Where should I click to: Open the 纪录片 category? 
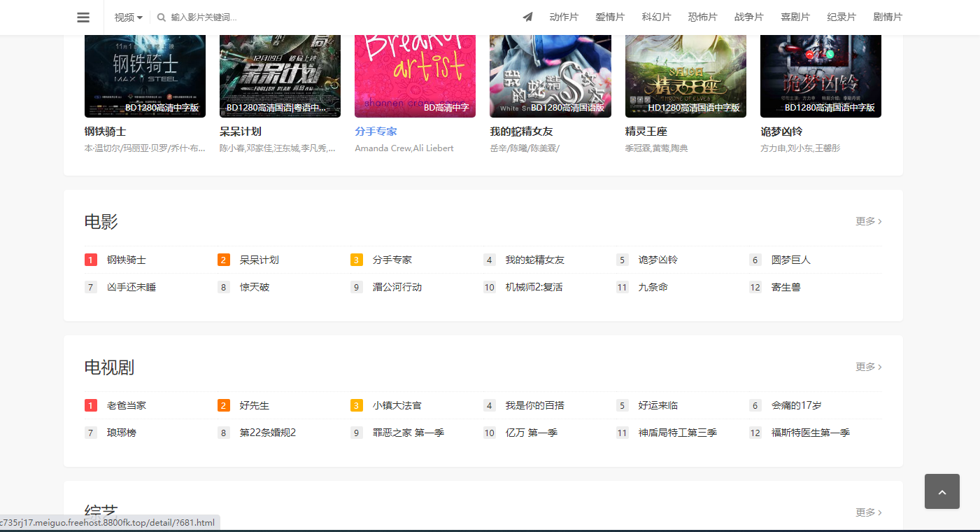(841, 17)
